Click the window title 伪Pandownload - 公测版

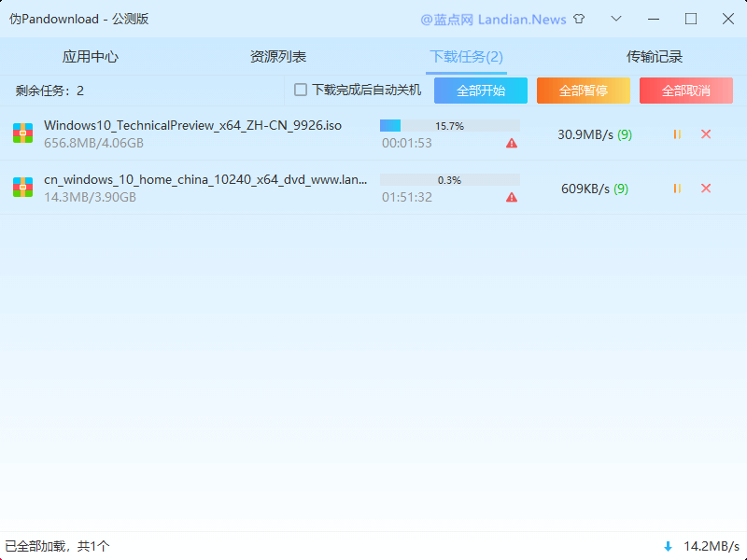[x=79, y=19]
